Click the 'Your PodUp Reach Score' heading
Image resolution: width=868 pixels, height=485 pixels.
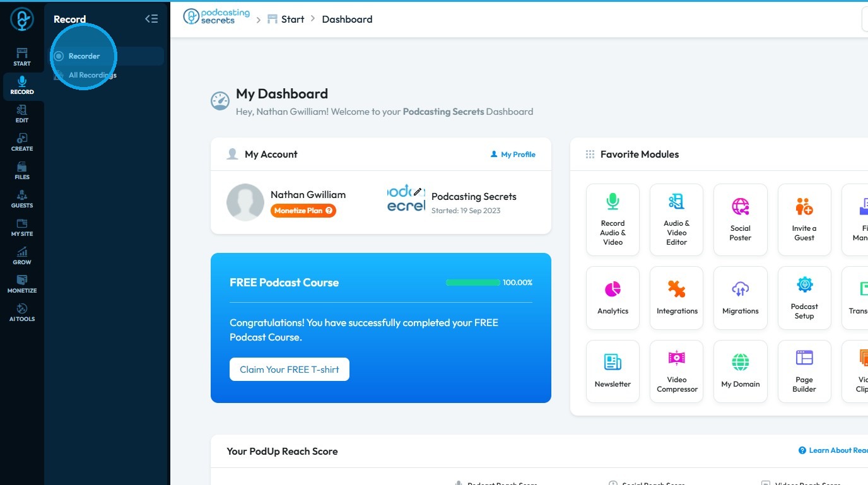(x=282, y=452)
